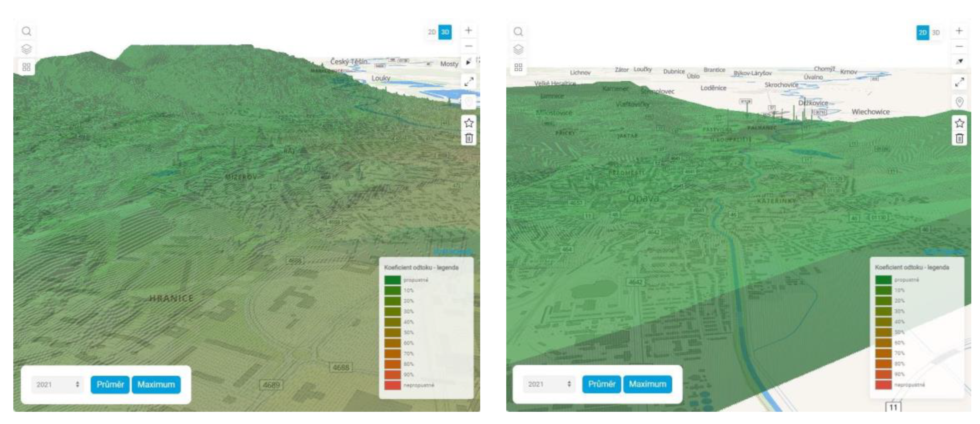980x424 pixels.
Task: Click the location pin icon in right map
Action: pyautogui.click(x=959, y=102)
